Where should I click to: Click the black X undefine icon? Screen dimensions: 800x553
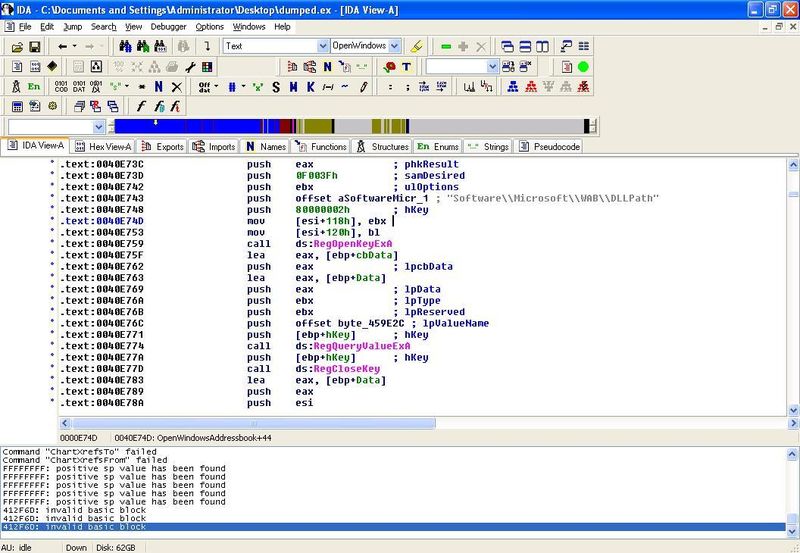(x=177, y=87)
